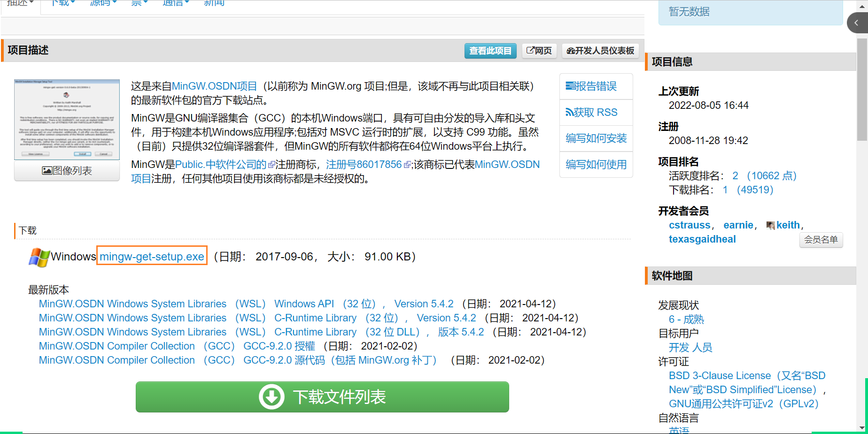Click last updated date 2022-08-05 16:44
The height and width of the screenshot is (434, 868).
tap(708, 106)
